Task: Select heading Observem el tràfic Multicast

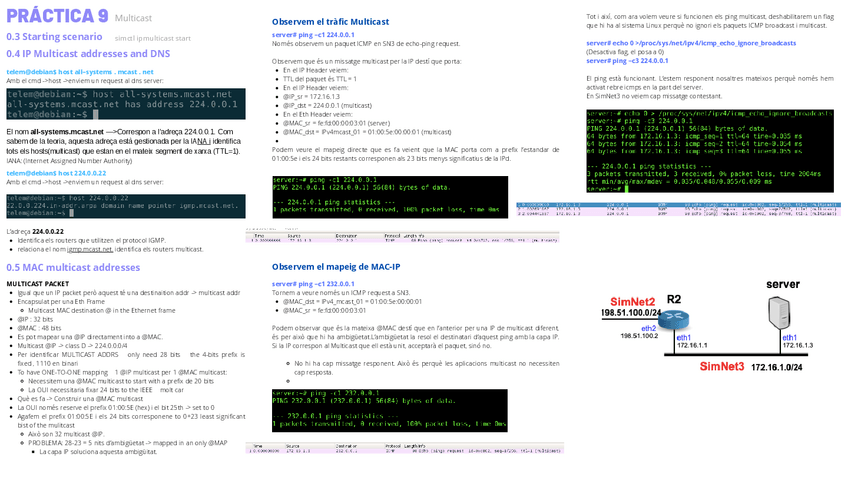Action: pos(330,22)
